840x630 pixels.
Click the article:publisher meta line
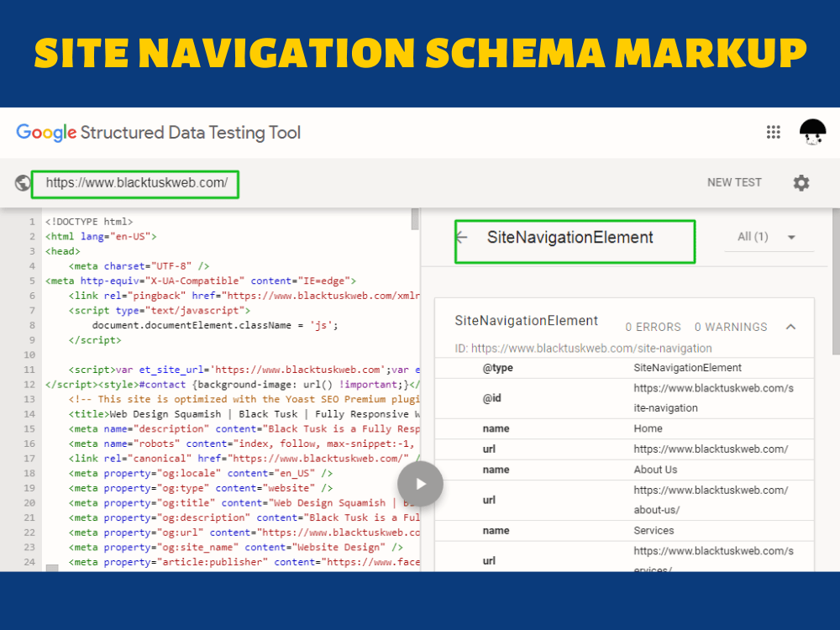pos(244,562)
